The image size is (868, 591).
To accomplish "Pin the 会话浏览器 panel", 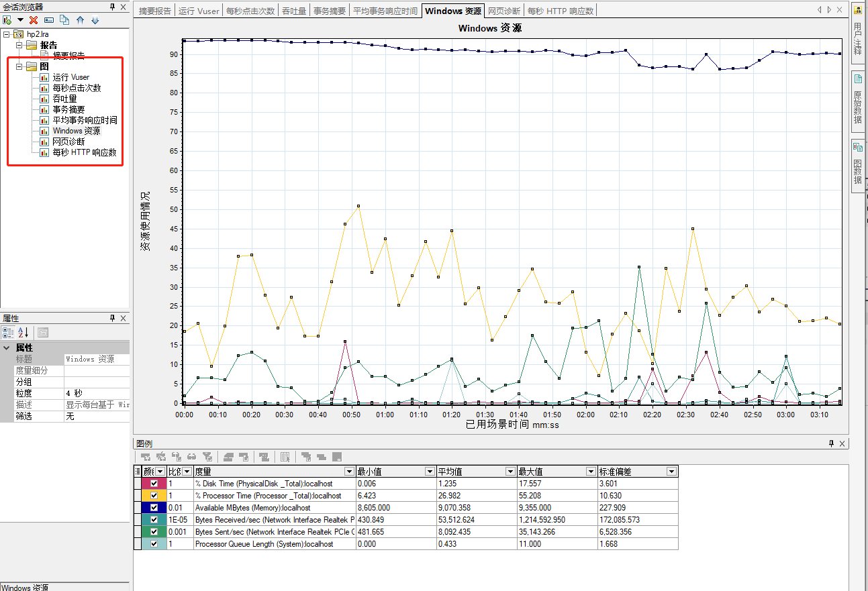I will click(x=112, y=7).
